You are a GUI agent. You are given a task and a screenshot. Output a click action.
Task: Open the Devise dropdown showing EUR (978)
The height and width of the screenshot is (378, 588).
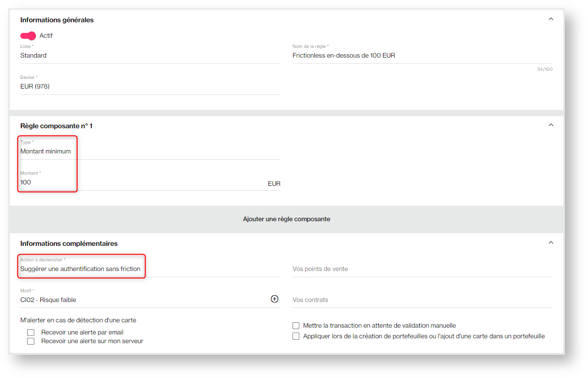click(x=150, y=87)
